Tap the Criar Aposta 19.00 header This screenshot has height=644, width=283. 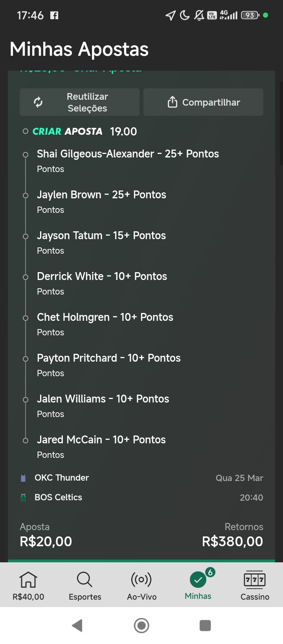click(85, 132)
